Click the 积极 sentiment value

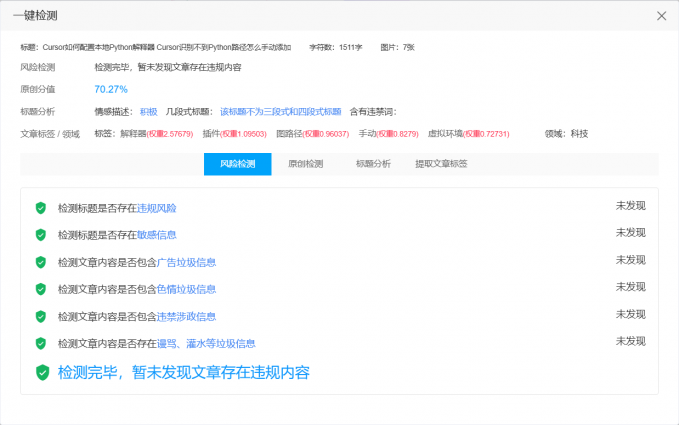click(x=148, y=111)
